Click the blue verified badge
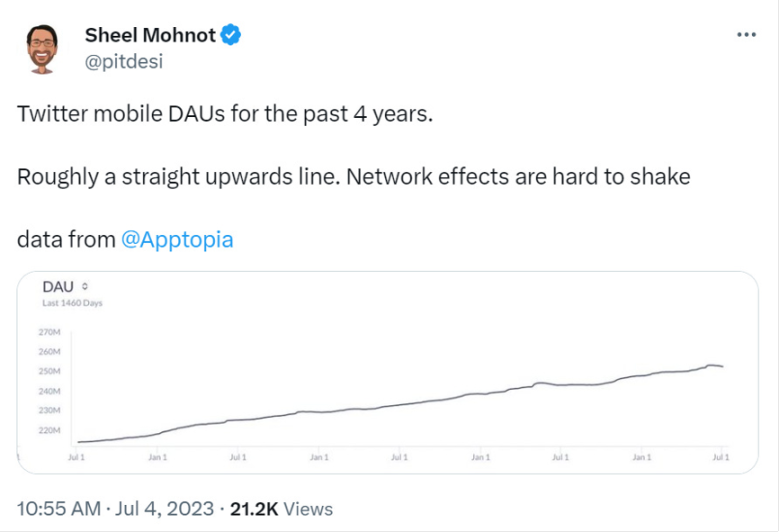 (231, 35)
